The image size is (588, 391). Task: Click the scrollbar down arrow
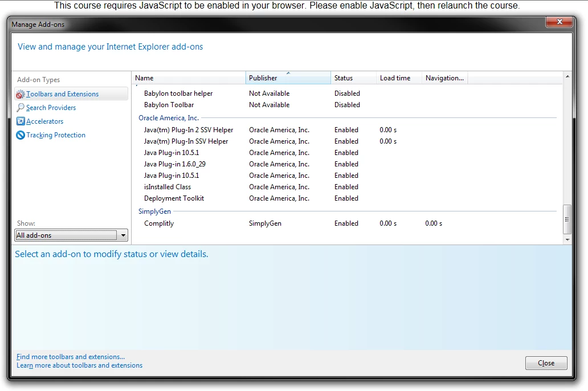point(567,239)
